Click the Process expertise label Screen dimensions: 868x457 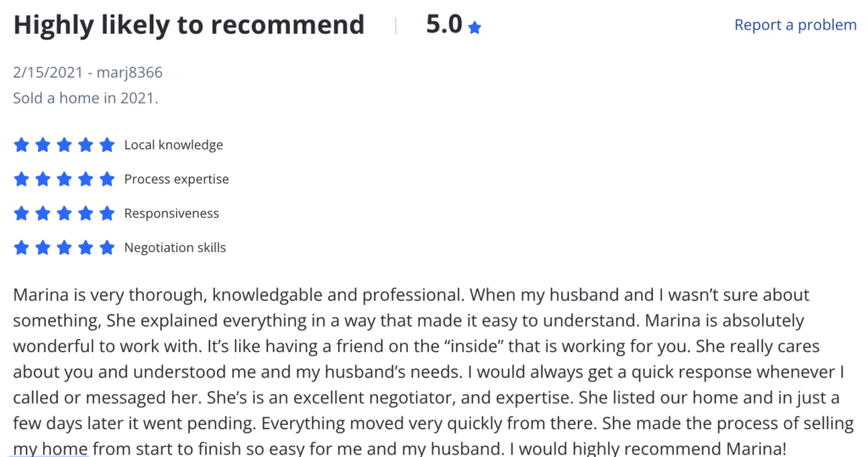(x=176, y=180)
